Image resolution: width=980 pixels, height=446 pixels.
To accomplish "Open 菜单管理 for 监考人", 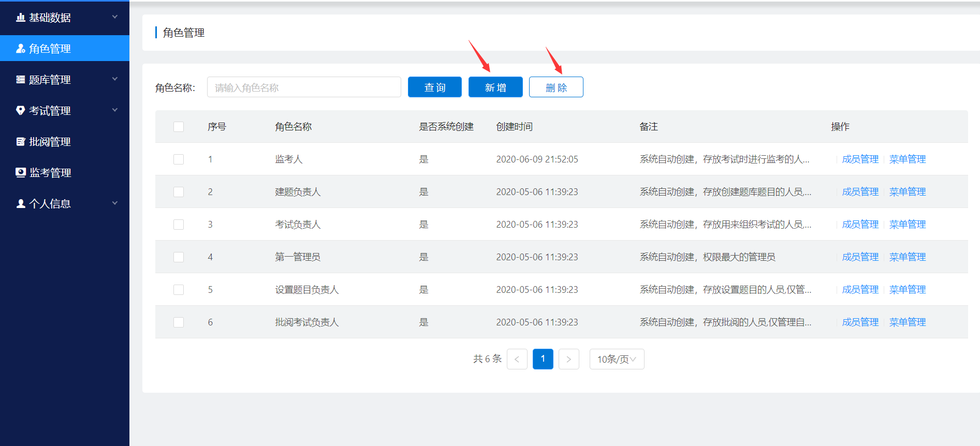I will tap(908, 159).
